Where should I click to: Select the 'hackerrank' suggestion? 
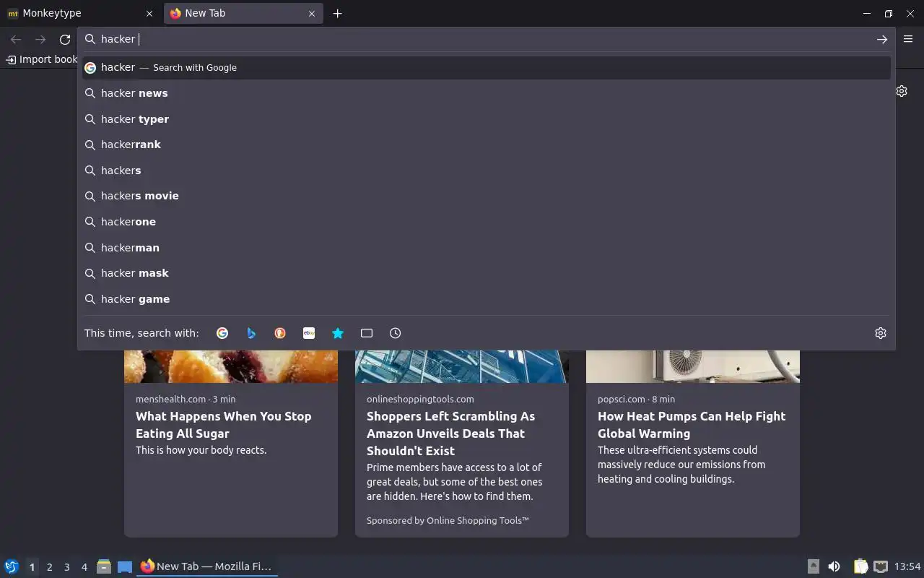click(x=486, y=144)
